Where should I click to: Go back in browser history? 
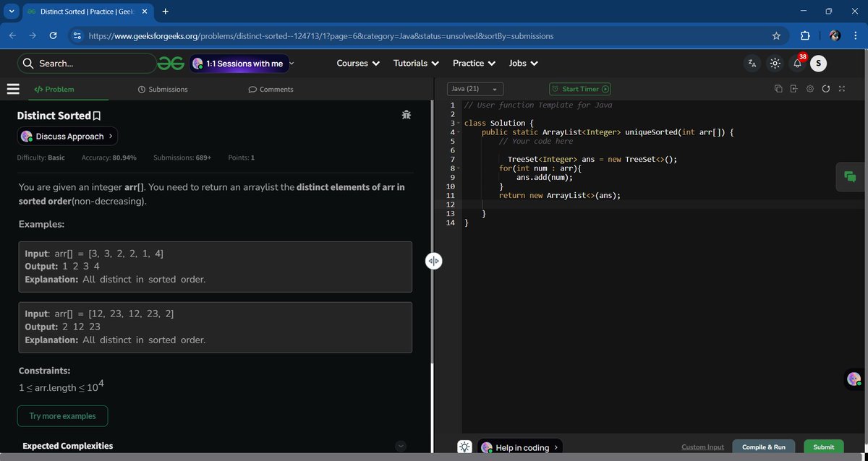[x=13, y=35]
